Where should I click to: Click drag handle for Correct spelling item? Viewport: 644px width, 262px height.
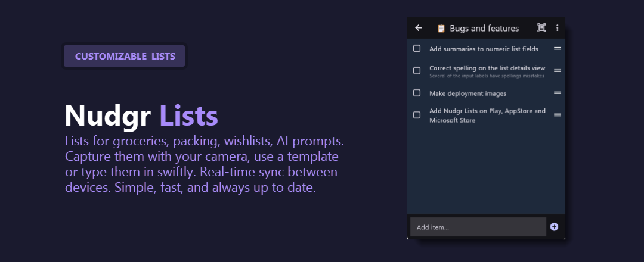coord(558,70)
